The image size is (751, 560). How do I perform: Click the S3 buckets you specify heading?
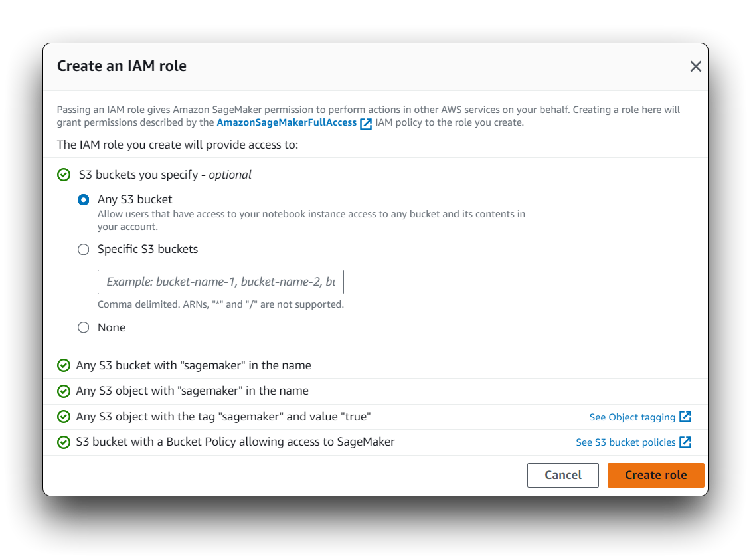coord(165,175)
